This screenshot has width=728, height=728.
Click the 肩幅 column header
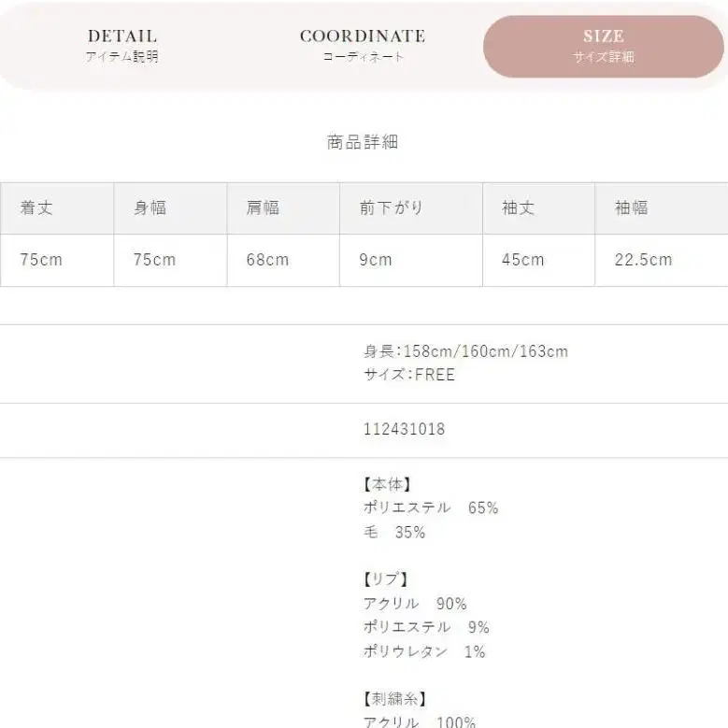[264, 207]
